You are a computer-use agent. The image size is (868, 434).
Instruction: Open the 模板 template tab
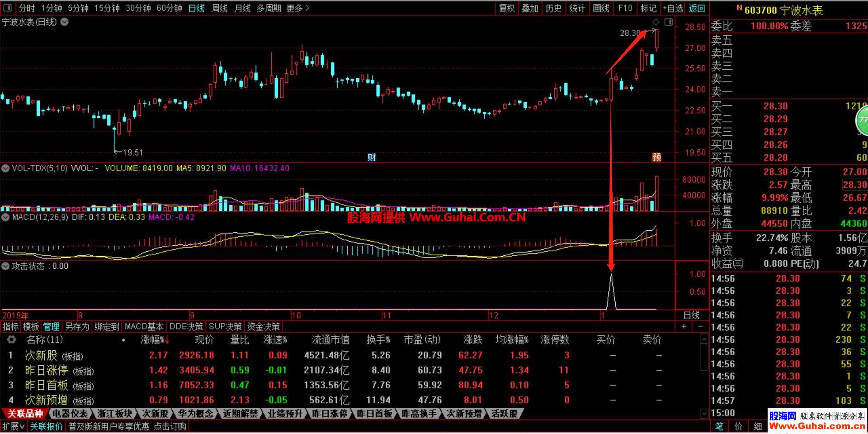point(31,327)
